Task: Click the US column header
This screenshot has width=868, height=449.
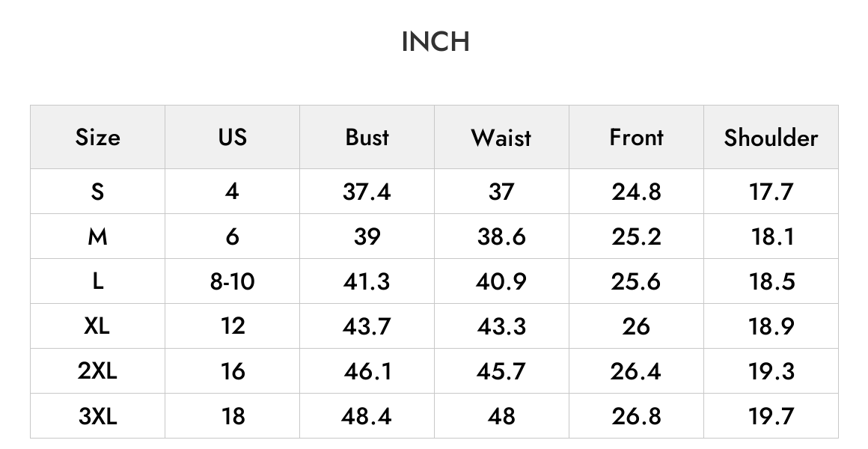Action: [x=233, y=137]
